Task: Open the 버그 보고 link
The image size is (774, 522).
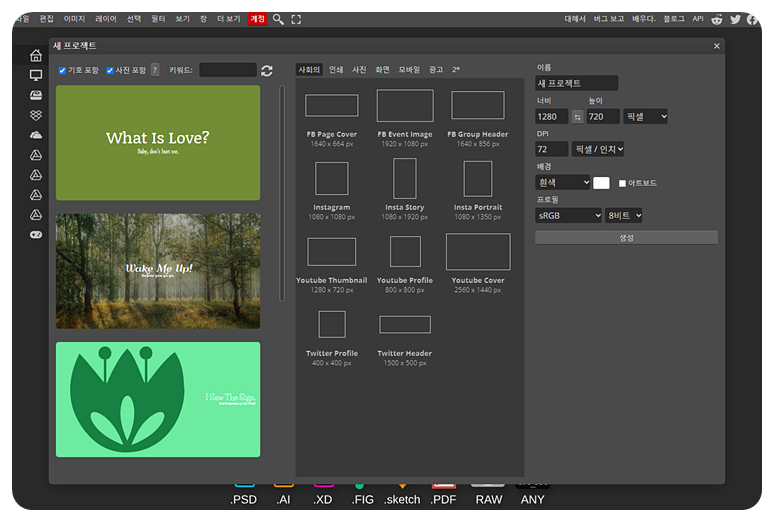Action: point(609,19)
